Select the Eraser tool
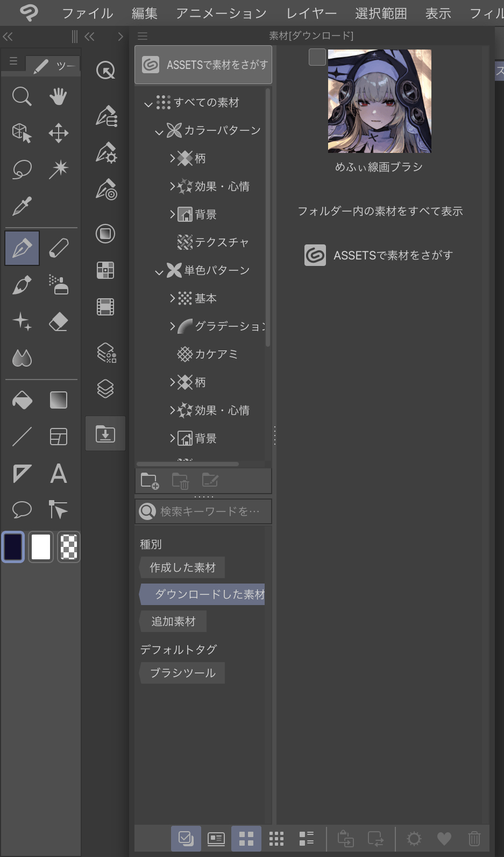 coord(58,321)
